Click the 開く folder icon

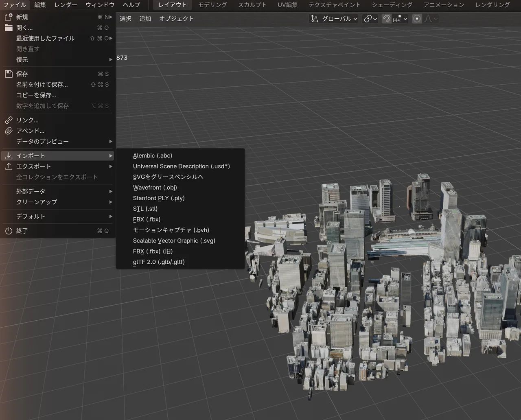coord(9,28)
